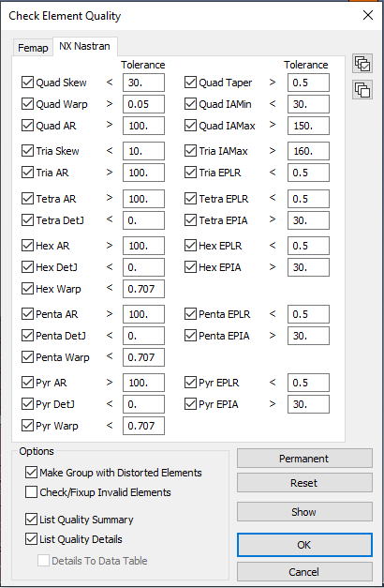Uncheck Hex DetJ

pyautogui.click(x=27, y=267)
